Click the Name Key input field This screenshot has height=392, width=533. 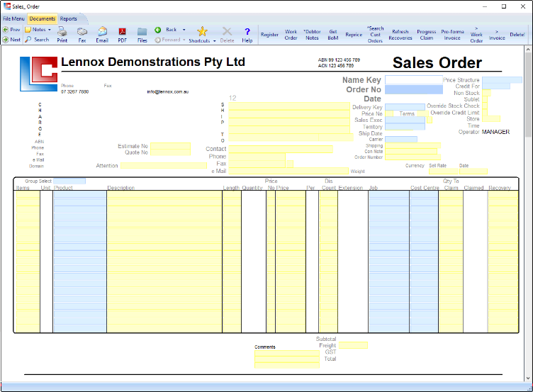tap(413, 80)
